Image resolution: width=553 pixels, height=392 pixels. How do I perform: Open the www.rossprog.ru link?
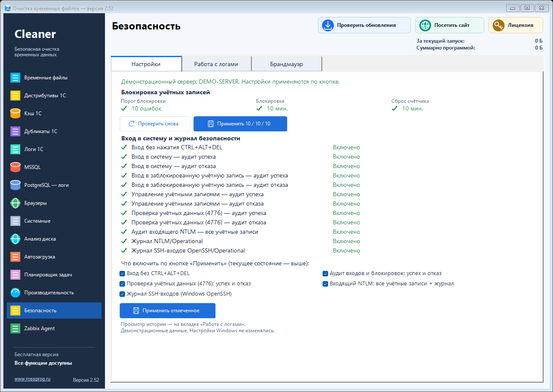pos(32,379)
